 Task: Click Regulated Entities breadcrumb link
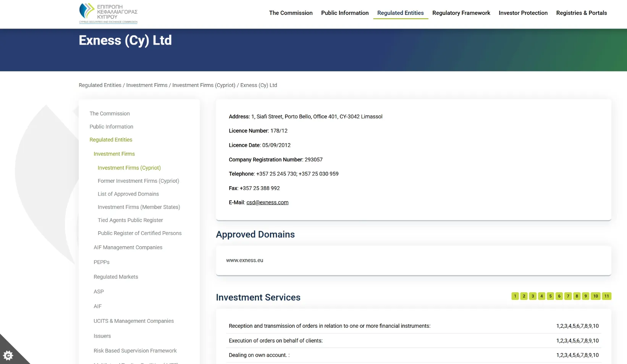click(x=100, y=85)
